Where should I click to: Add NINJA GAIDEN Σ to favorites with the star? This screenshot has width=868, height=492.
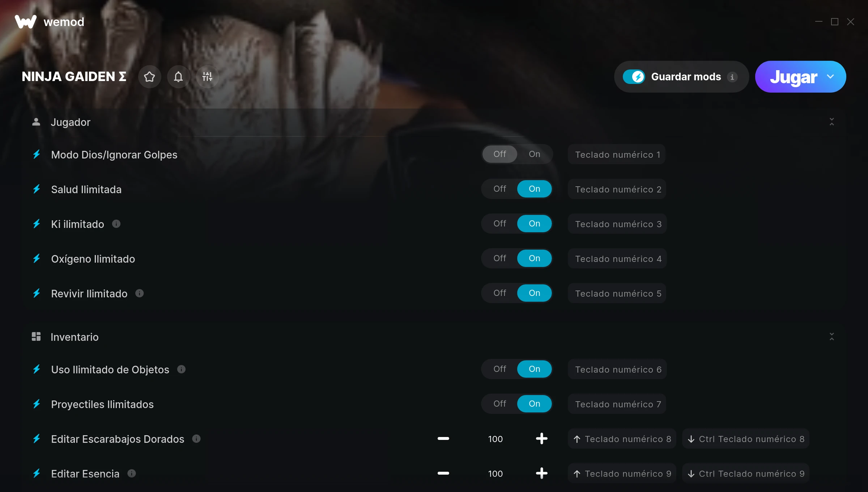[x=149, y=77]
